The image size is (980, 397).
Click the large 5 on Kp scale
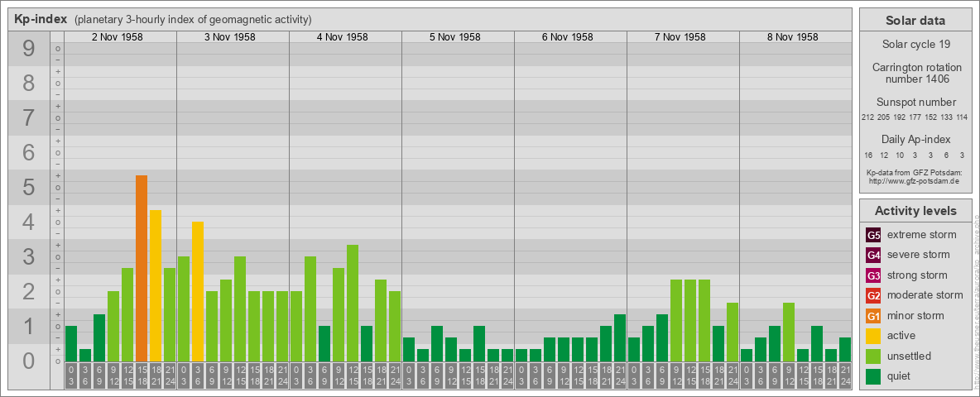point(28,187)
